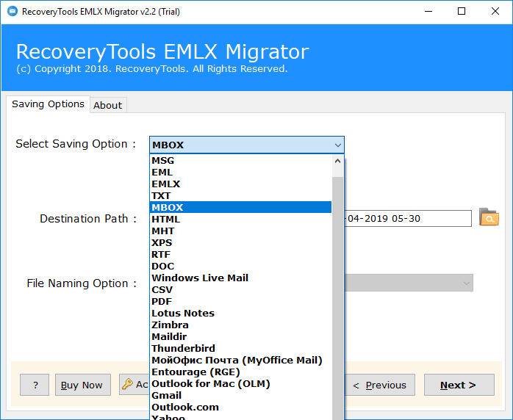Choose Maildir saving option

[240, 336]
